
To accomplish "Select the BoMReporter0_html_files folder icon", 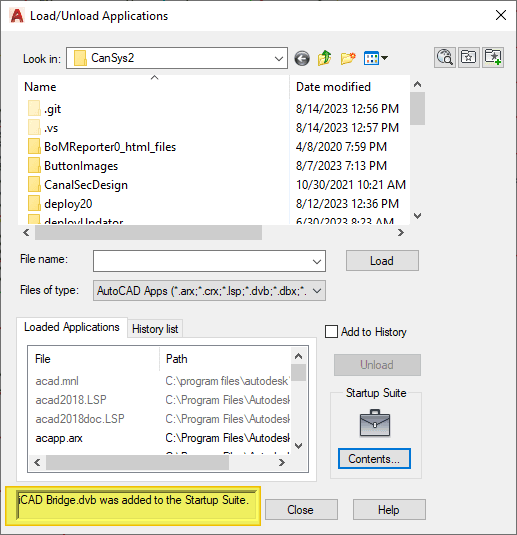I will (x=34, y=147).
